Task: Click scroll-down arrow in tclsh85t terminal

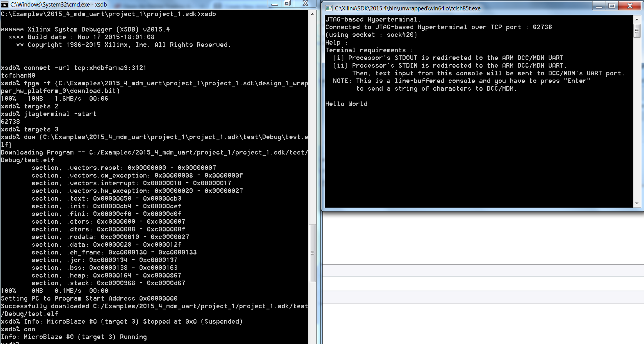Action: (x=637, y=203)
